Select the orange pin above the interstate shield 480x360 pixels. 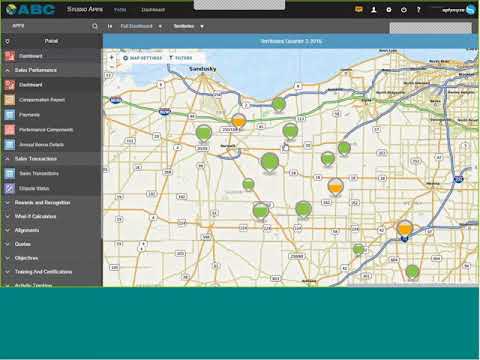[x=405, y=228]
